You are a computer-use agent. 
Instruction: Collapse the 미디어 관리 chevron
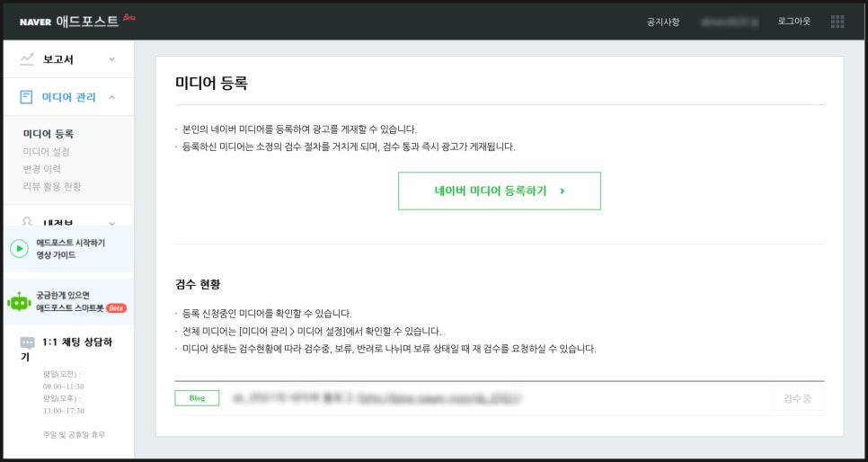[111, 97]
